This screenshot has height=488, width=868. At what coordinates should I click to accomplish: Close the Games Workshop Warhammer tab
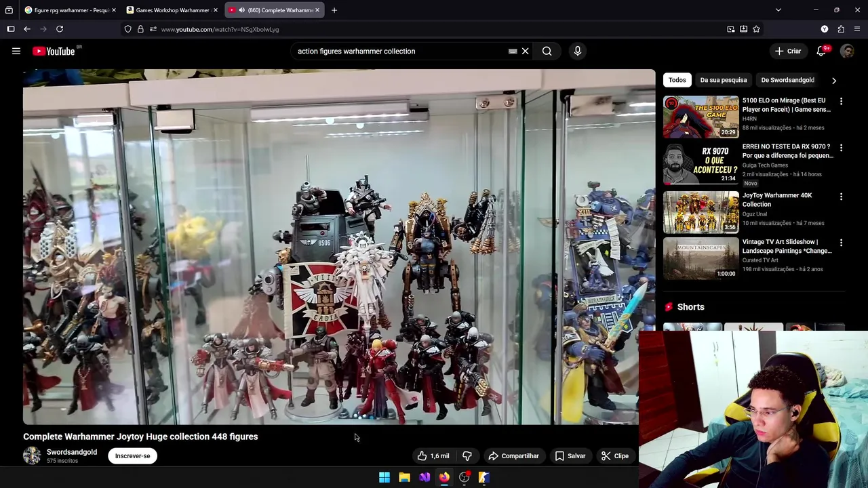[215, 10]
